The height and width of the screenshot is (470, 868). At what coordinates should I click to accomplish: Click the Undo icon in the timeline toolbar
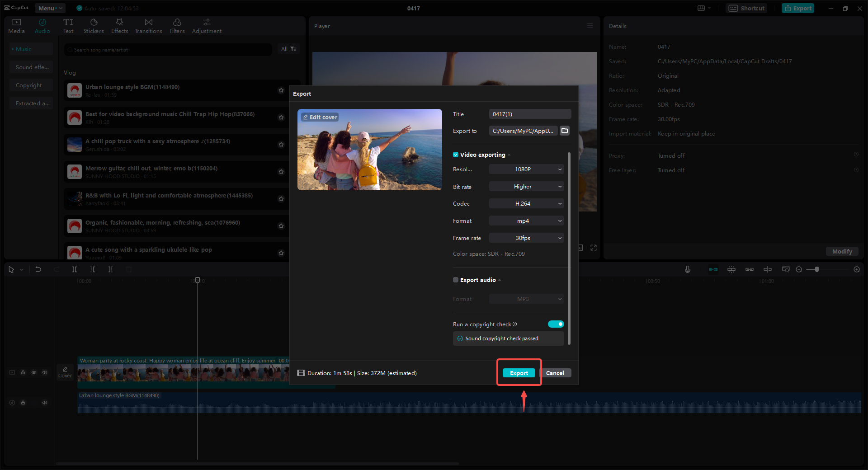coord(38,269)
